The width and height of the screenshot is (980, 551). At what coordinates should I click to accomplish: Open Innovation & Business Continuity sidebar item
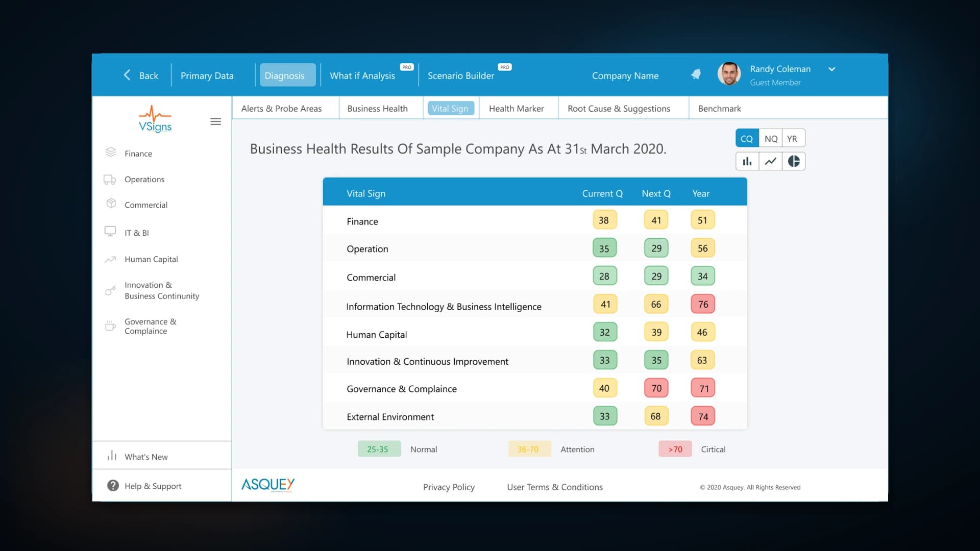click(x=162, y=290)
